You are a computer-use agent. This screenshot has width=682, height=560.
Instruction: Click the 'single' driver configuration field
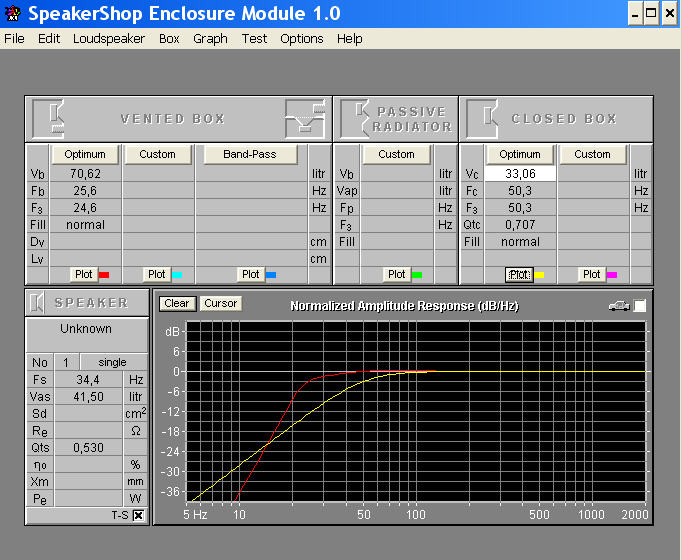pyautogui.click(x=113, y=362)
